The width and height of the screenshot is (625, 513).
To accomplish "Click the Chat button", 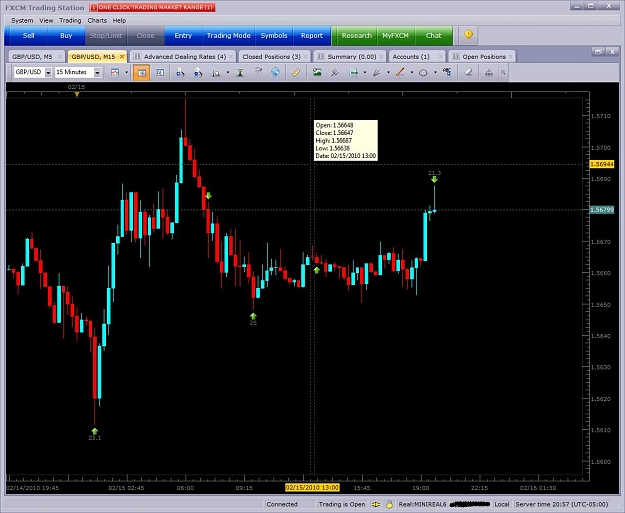I will (x=433, y=35).
